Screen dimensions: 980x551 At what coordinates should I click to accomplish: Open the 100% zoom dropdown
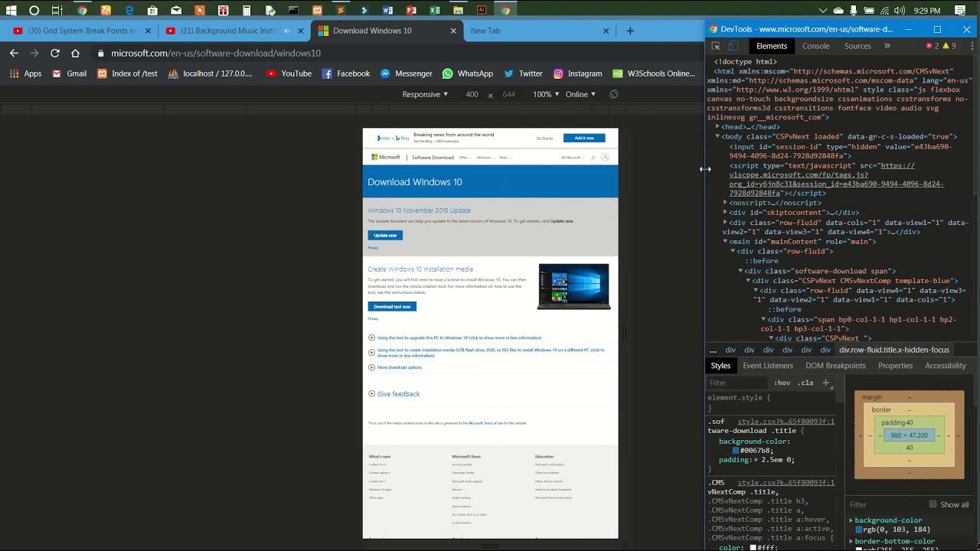point(546,94)
